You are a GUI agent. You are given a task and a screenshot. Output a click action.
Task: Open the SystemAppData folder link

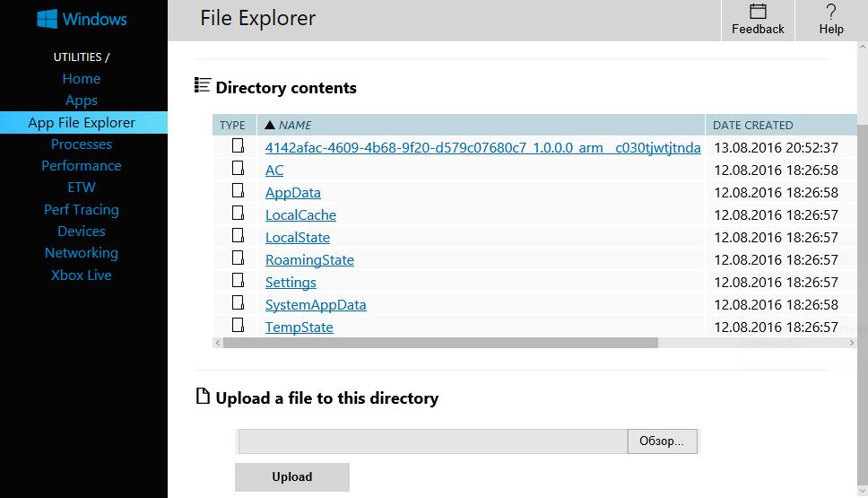316,305
